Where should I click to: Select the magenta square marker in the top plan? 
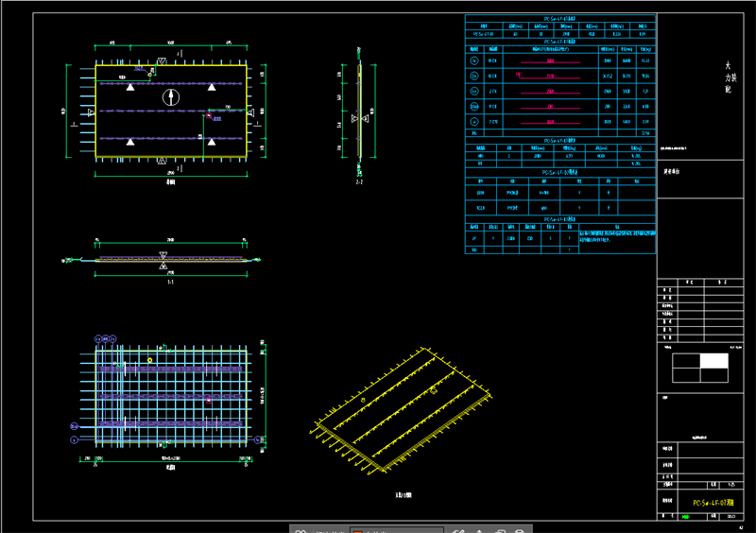pos(209,115)
